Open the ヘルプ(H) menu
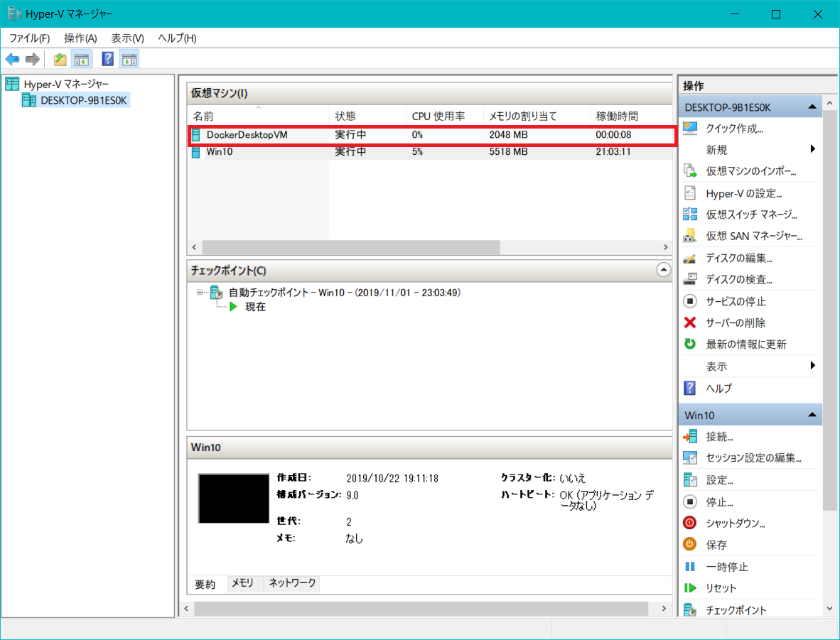 pos(178,38)
